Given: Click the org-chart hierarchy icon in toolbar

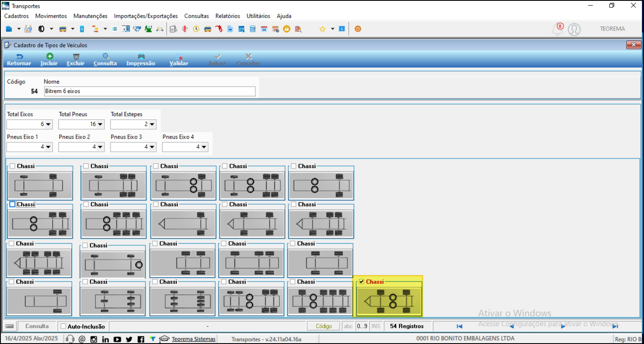Looking at the screenshot, I should pyautogui.click(x=95, y=29).
